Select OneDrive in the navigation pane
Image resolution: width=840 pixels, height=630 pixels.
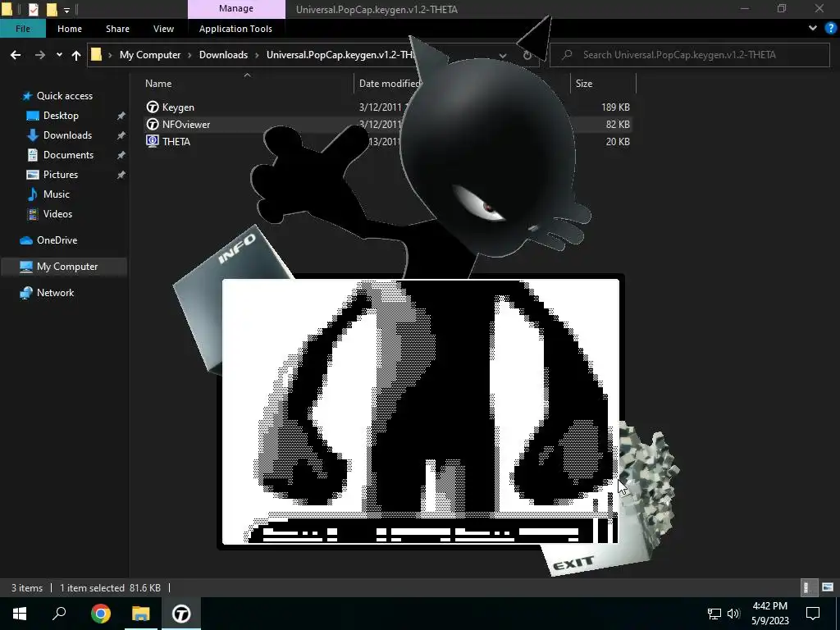coord(57,240)
